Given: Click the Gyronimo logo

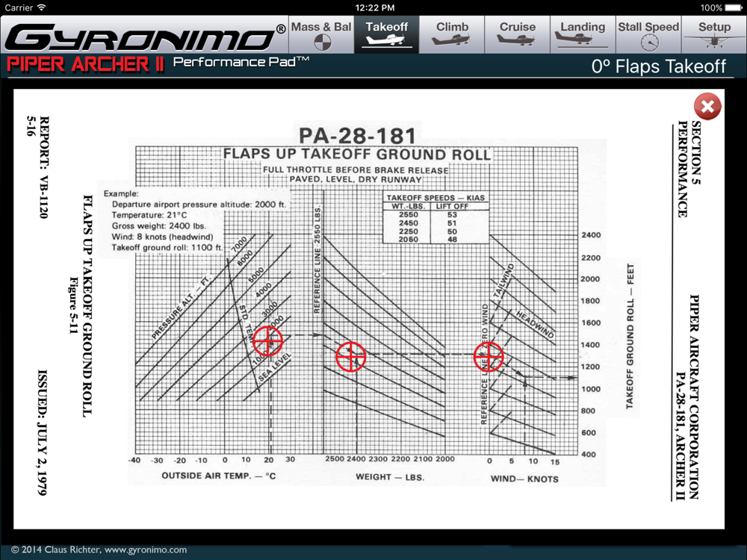Looking at the screenshot, I should pos(146,37).
